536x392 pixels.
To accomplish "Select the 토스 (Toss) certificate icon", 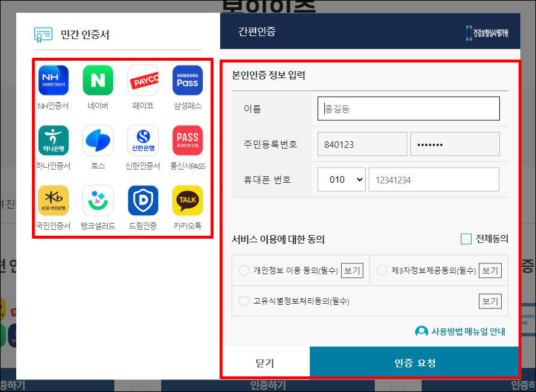I will pos(98,141).
